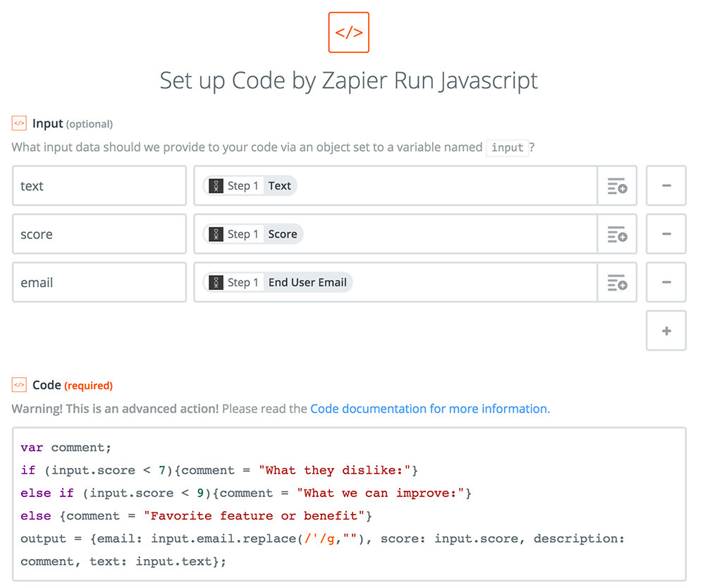Screen dimensions: 705x588
Task: Click the code icon beside Input label
Action: [x=19, y=123]
